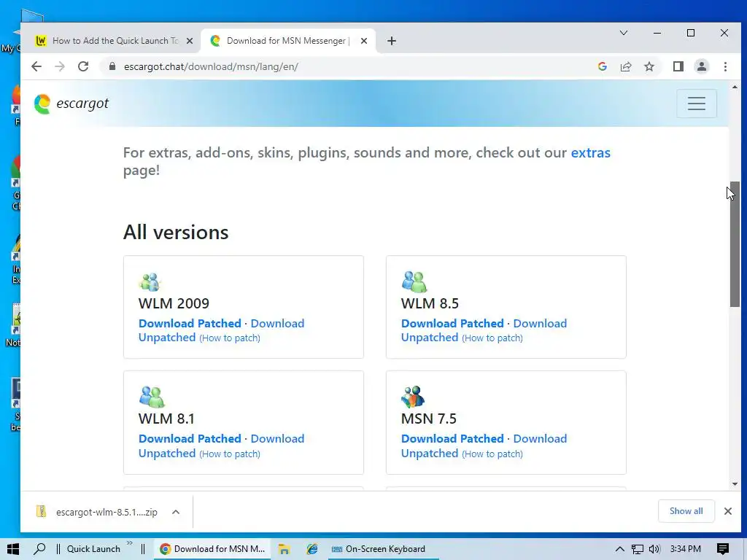Open File Explorer from the taskbar
Screen dimensions: 747x560
(x=285, y=549)
